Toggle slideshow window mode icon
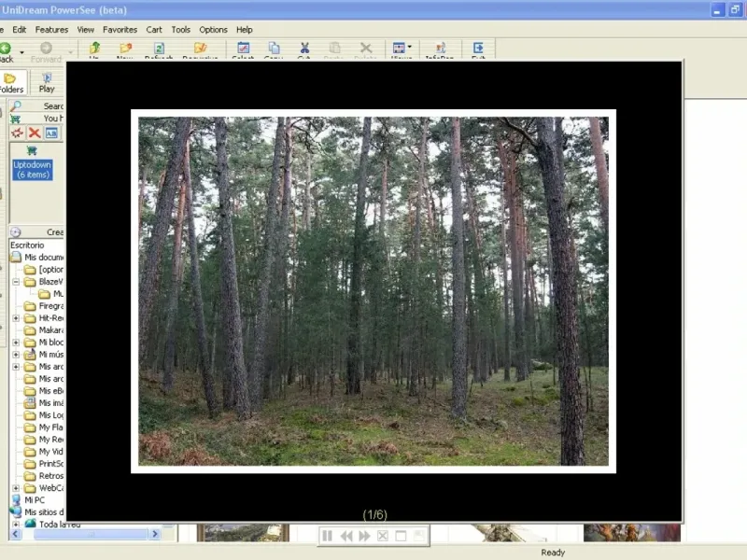 coord(402,536)
